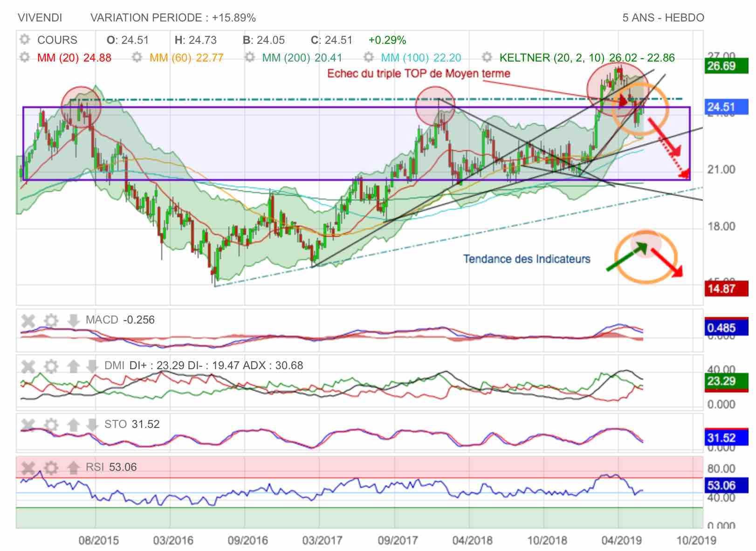Click the high value H: 24.73
Image resolution: width=756 pixels, height=551 pixels.
pos(196,40)
